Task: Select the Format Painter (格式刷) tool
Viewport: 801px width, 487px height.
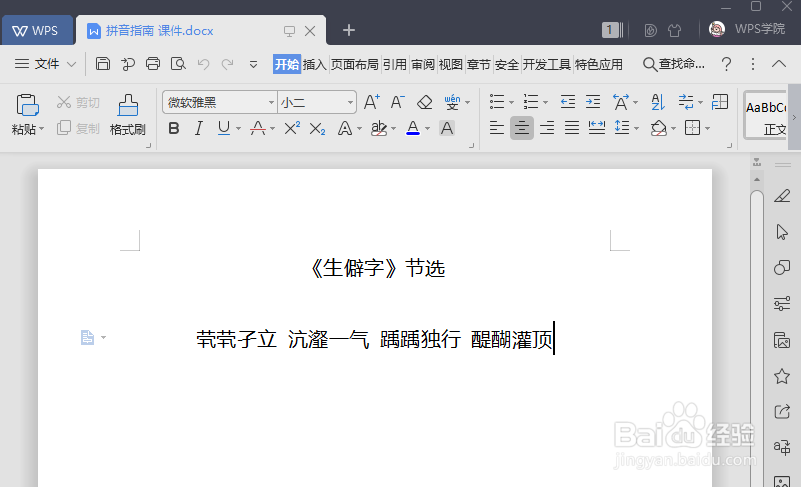Action: [x=128, y=115]
